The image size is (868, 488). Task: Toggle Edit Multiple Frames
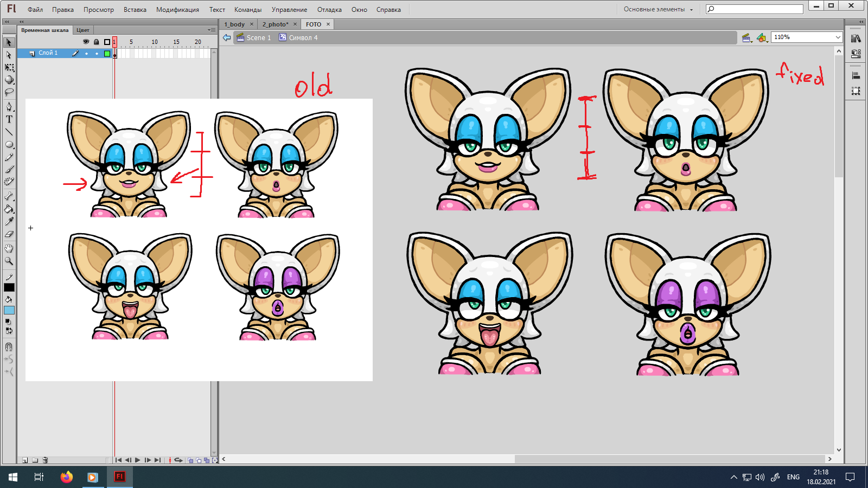pyautogui.click(x=207, y=460)
